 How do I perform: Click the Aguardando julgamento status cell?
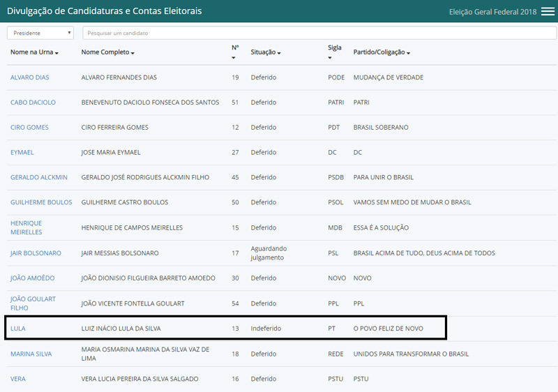coord(269,253)
